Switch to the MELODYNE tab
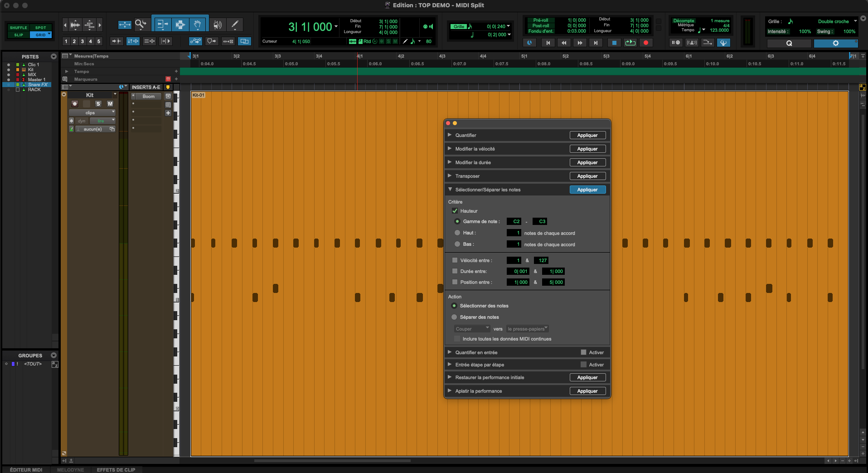This screenshot has width=868, height=473. [70, 470]
